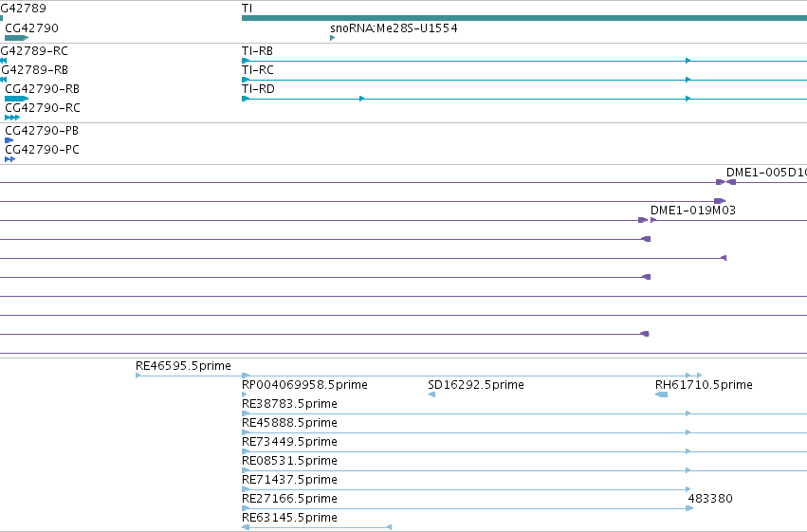Select the G42789-RB double-arrow glyph
Viewport: 807px width, 532px height.
coord(4,80)
